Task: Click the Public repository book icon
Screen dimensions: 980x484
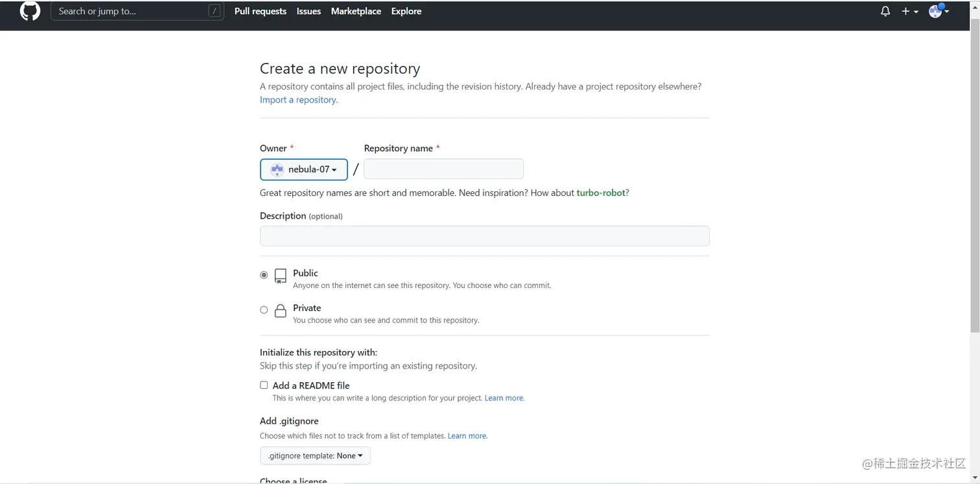Action: coord(280,276)
